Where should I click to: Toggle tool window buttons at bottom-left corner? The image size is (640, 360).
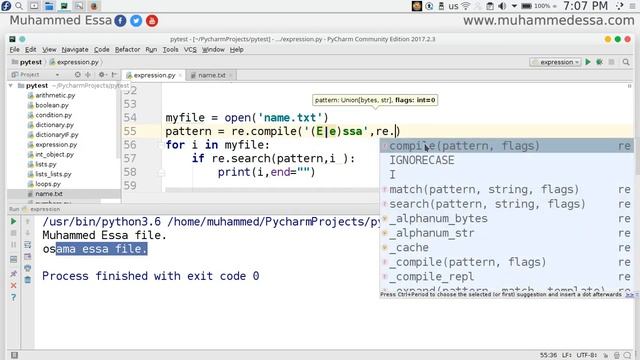(x=14, y=355)
